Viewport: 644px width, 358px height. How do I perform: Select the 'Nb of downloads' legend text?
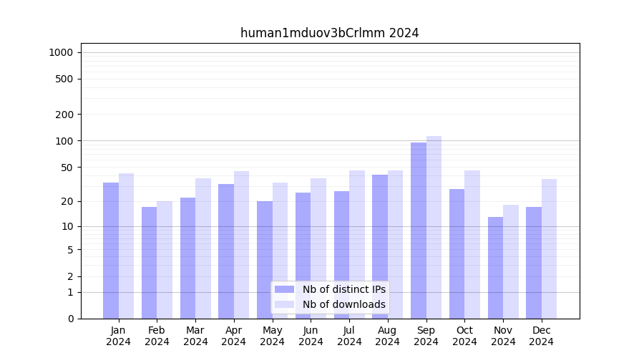343,304
